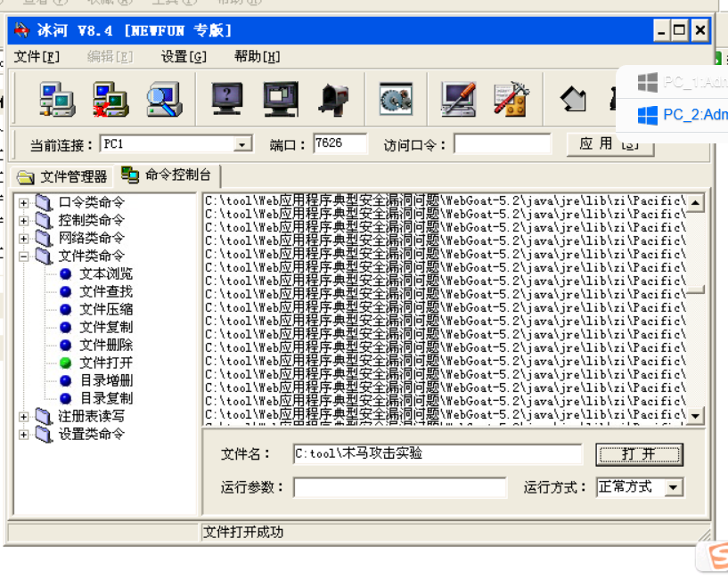This screenshot has width=728, height=587.
Task: Select the 文本浏览 command
Action: (106, 273)
